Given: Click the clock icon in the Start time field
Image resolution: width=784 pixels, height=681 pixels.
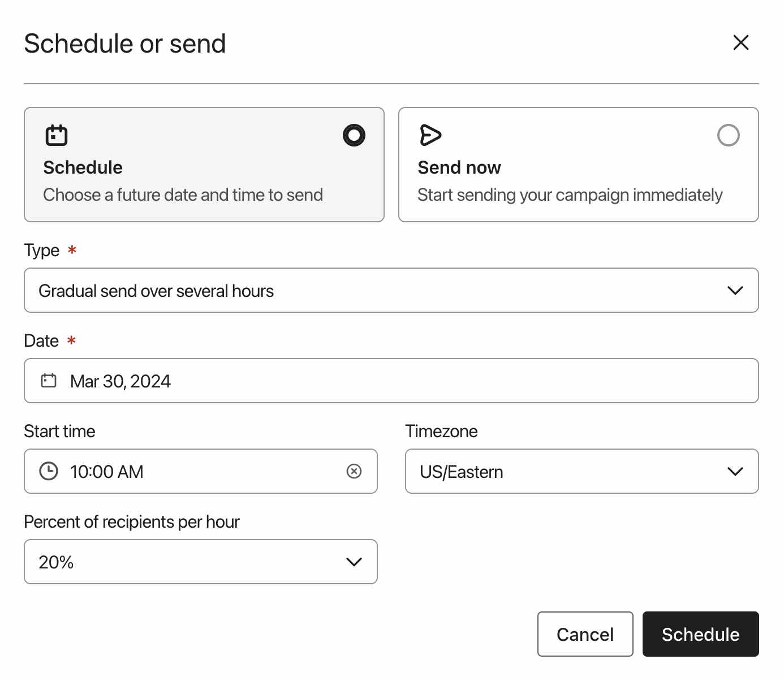Looking at the screenshot, I should [49, 471].
